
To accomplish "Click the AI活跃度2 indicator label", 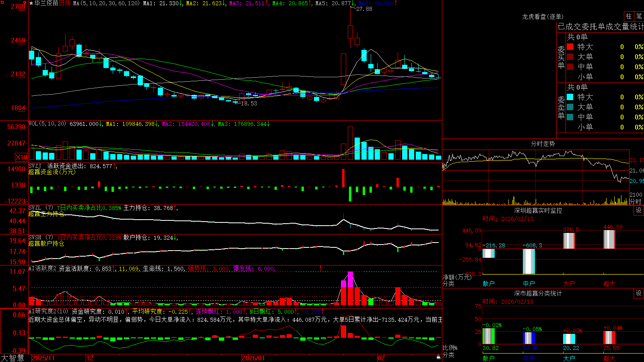I will 43,268.
